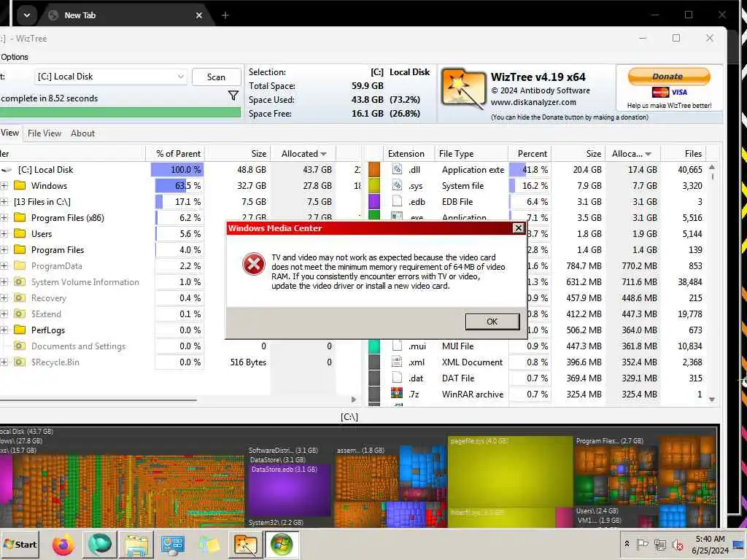Expand the ProgramData folder node

4,266
